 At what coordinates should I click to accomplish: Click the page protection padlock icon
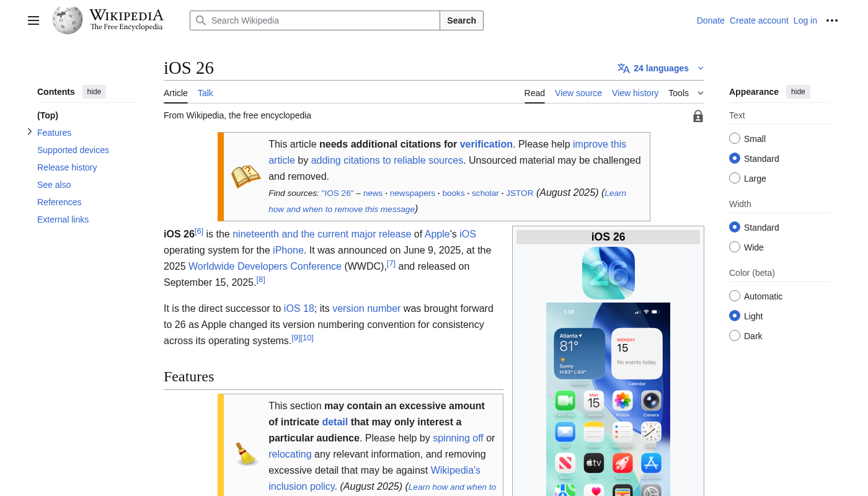[x=698, y=116]
